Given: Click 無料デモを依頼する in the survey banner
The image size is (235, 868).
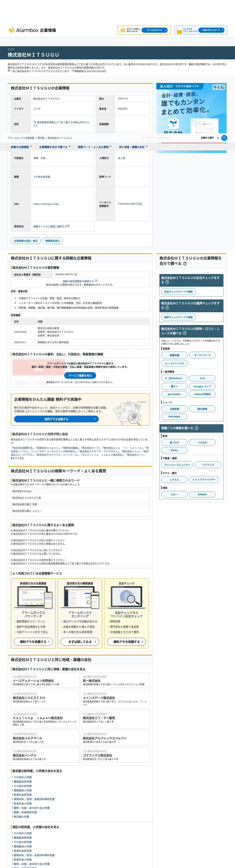Looking at the screenshot, I should [56, 419].
